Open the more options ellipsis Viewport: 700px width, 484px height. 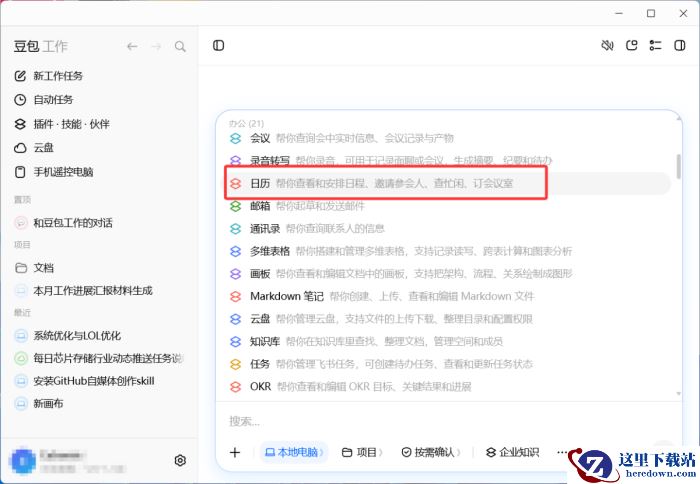(x=562, y=452)
